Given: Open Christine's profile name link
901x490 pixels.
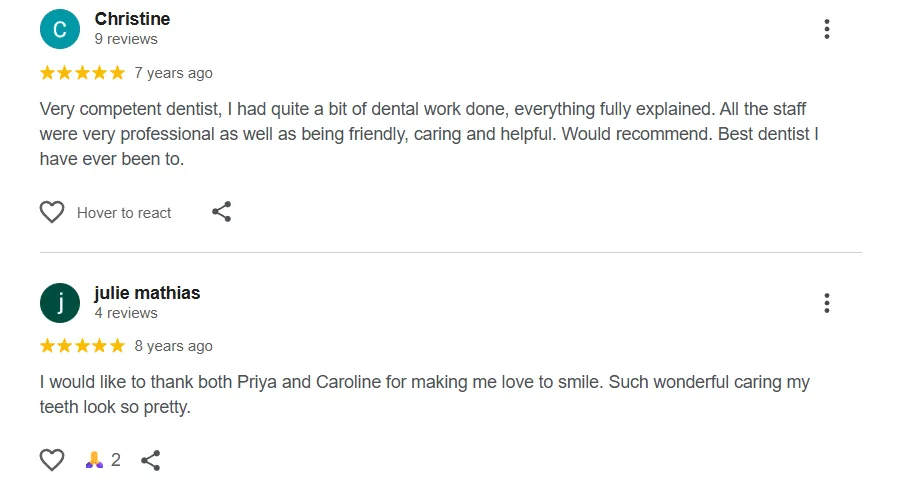Looking at the screenshot, I should click(132, 19).
